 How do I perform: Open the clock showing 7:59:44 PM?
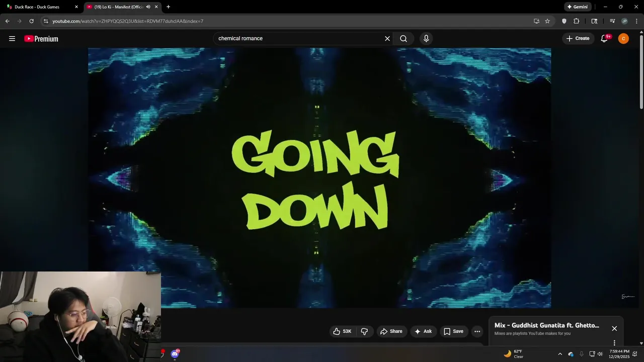pyautogui.click(x=619, y=354)
